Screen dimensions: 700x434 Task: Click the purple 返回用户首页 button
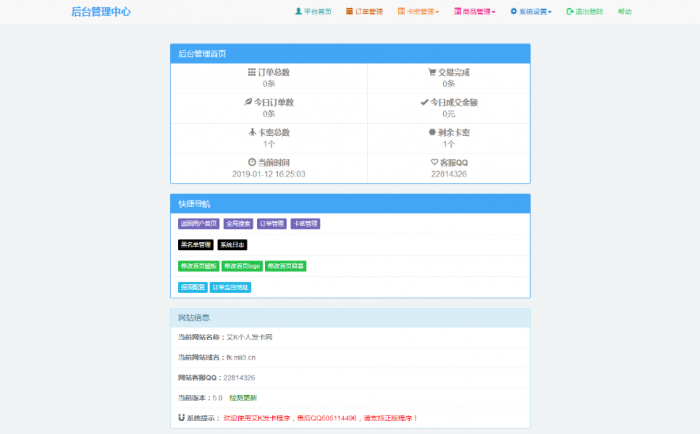(198, 224)
